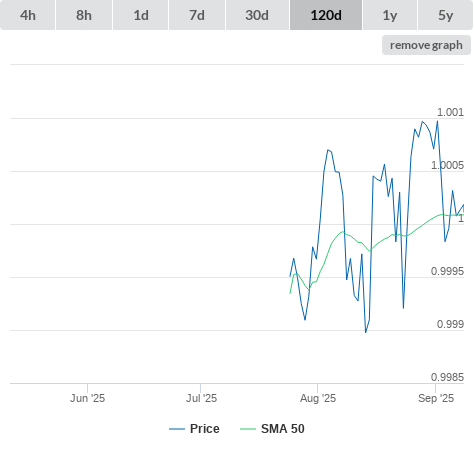Click the 0.9985 y-axis label
Viewport: 474px width, 455px height.
pos(447,377)
